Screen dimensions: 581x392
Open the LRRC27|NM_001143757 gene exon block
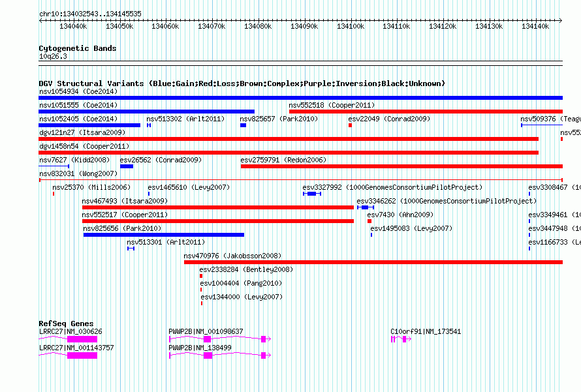[x=82, y=355]
